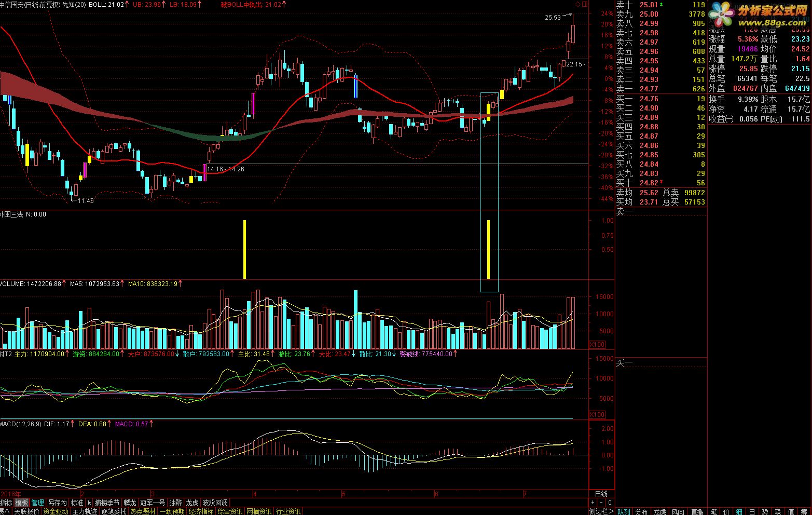The height and width of the screenshot is (515, 812).
Task: Click the 卖一 price row 24.77
Action: point(660,89)
